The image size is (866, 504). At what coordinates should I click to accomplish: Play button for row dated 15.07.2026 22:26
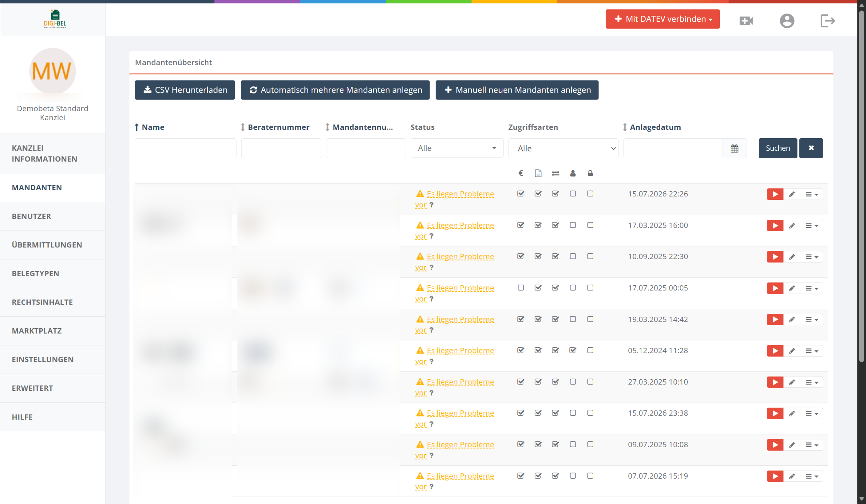[775, 194]
